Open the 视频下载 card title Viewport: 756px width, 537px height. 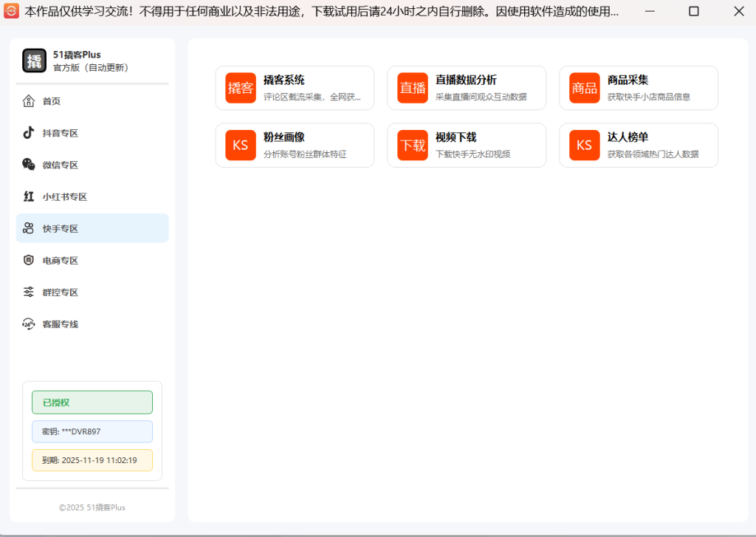point(456,137)
